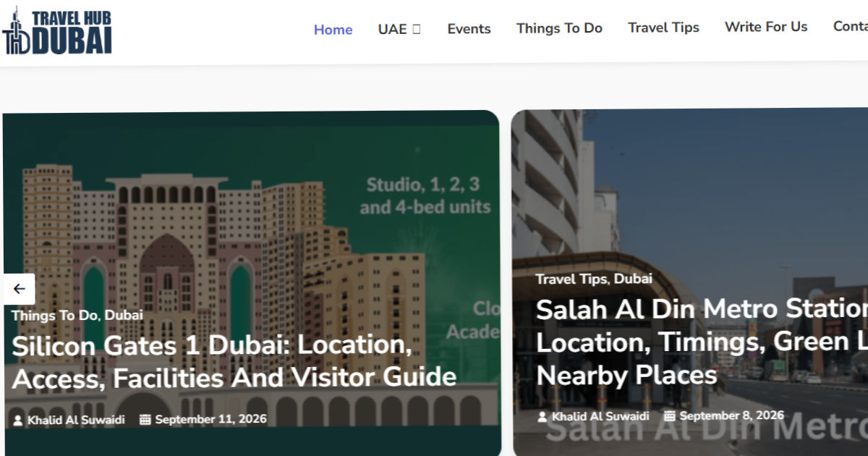The height and width of the screenshot is (456, 868).
Task: Open Silicon Gates 1 Dubai article title
Action: tap(234, 361)
